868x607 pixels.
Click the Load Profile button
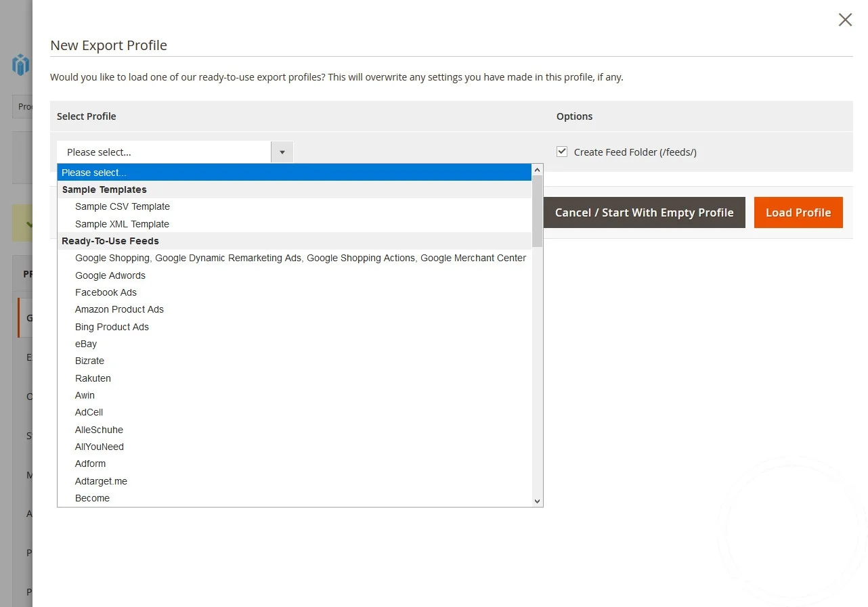[x=798, y=212]
